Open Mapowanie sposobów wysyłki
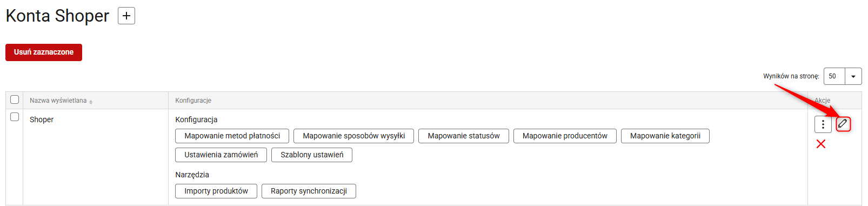This screenshot has width=868, height=206. pyautogui.click(x=353, y=136)
